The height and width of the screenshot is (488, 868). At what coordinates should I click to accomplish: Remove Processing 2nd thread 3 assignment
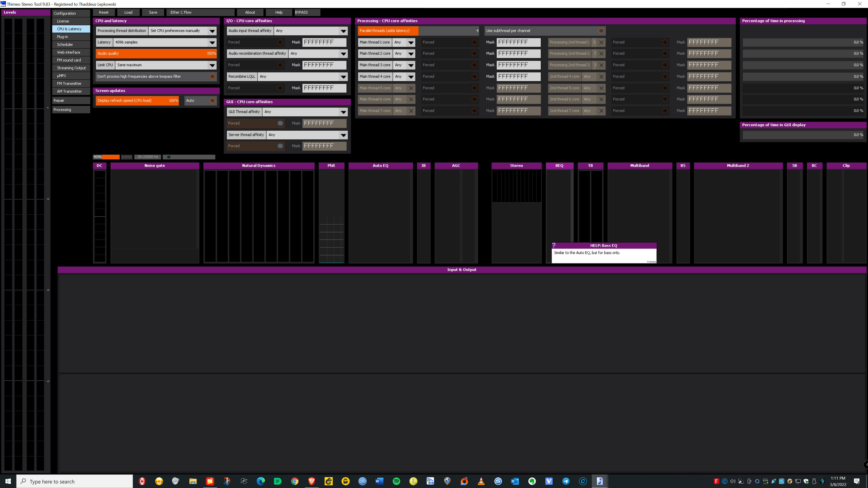pos(602,65)
